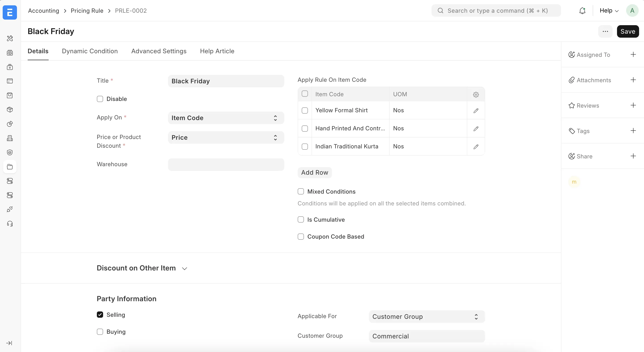Image resolution: width=644 pixels, height=352 pixels.
Task: Open the Build tools workspace icon
Action: click(x=10, y=38)
